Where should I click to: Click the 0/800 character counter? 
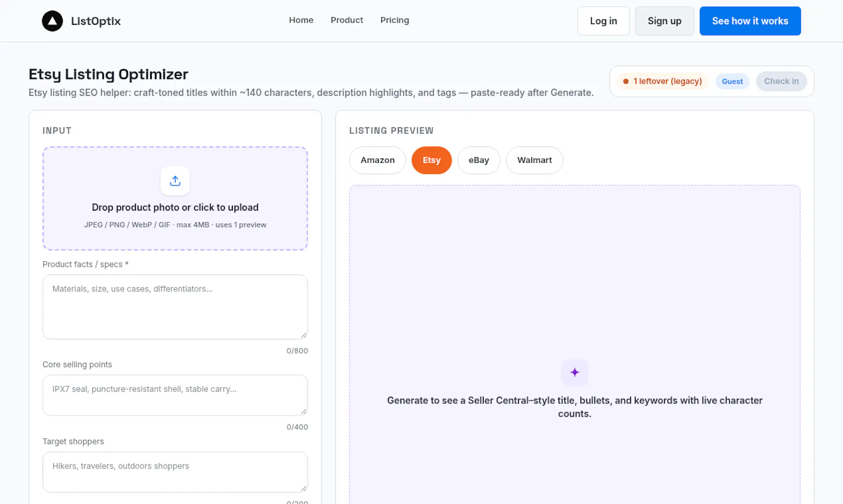[x=297, y=351]
